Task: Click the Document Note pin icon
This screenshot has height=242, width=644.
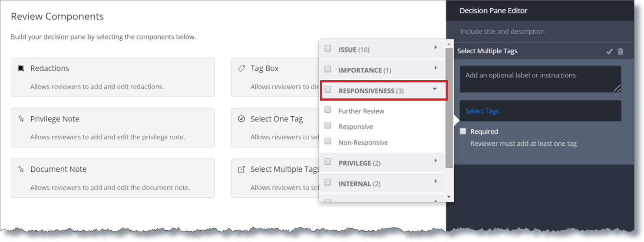Action: point(20,169)
